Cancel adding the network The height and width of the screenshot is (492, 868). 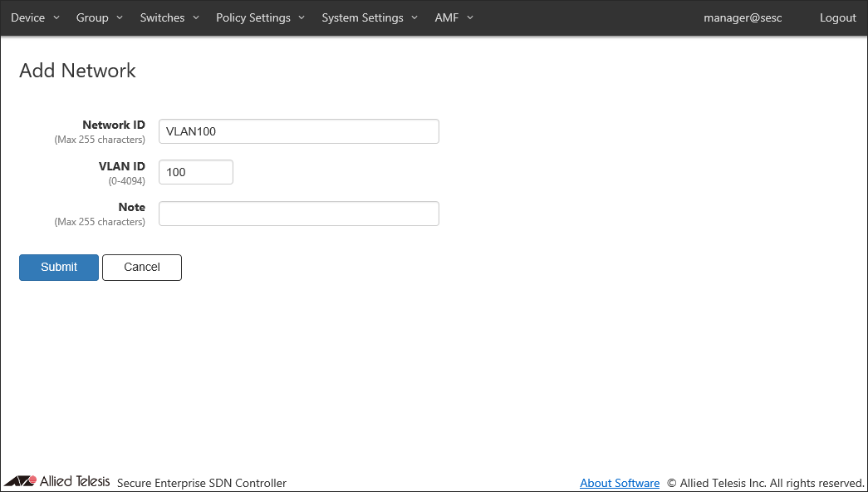[x=141, y=267]
